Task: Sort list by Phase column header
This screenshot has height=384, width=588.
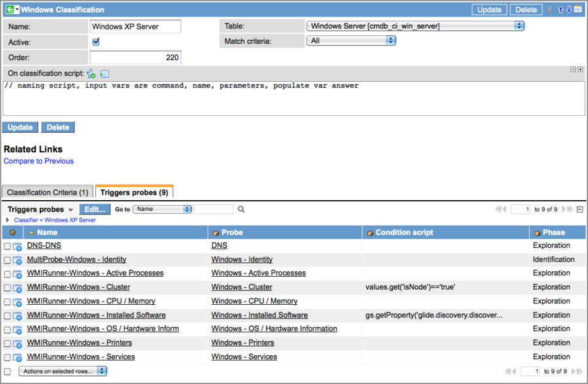Action: click(x=553, y=232)
